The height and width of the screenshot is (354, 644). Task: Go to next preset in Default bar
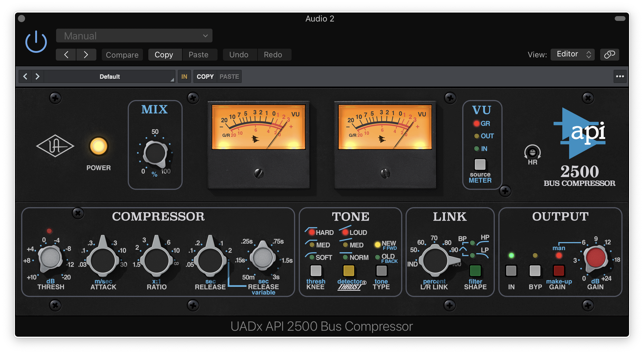38,77
